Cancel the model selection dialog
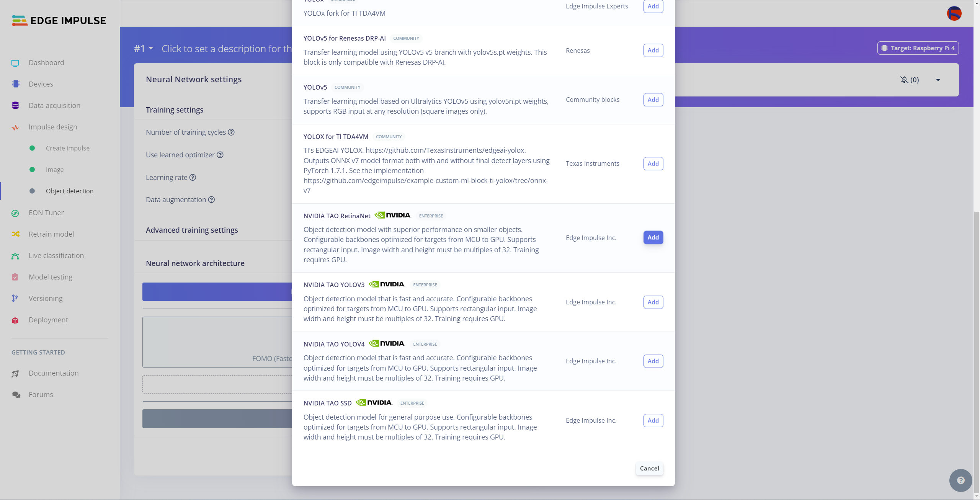Viewport: 980px width, 500px height. pos(649,468)
